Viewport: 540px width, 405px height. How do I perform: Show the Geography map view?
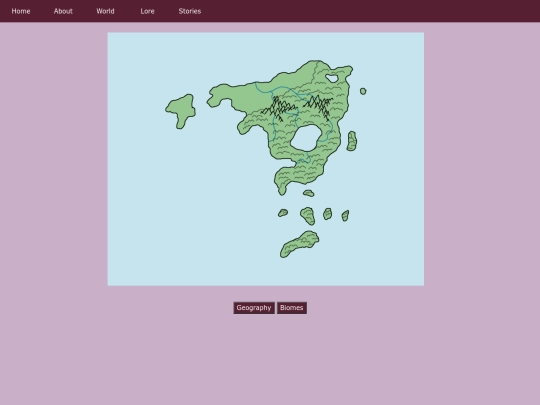254,308
